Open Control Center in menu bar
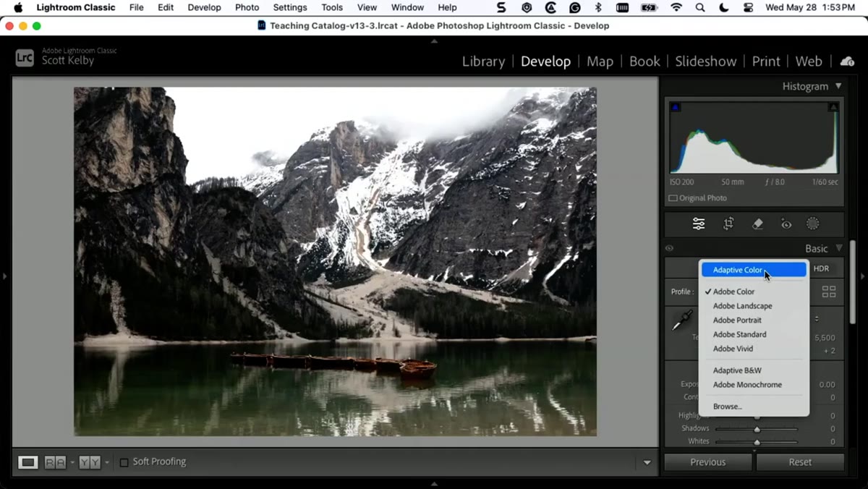The width and height of the screenshot is (868, 489). [x=748, y=7]
